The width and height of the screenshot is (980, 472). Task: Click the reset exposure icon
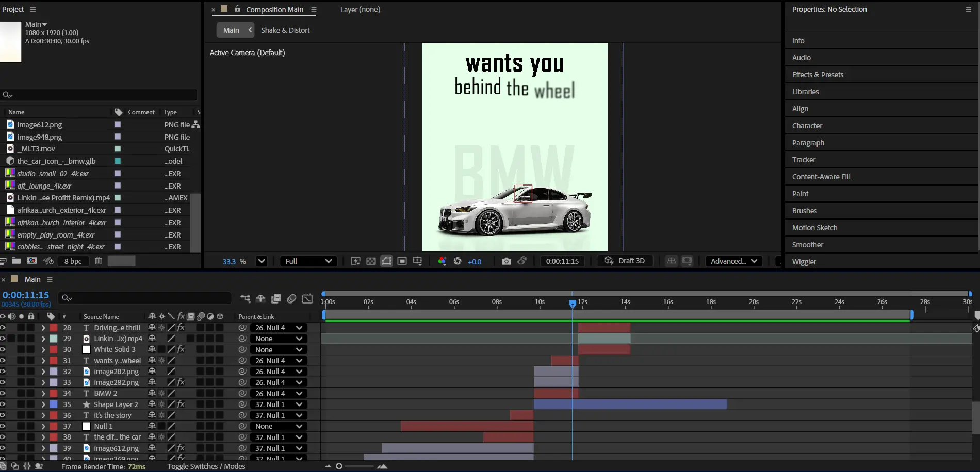[x=458, y=261]
